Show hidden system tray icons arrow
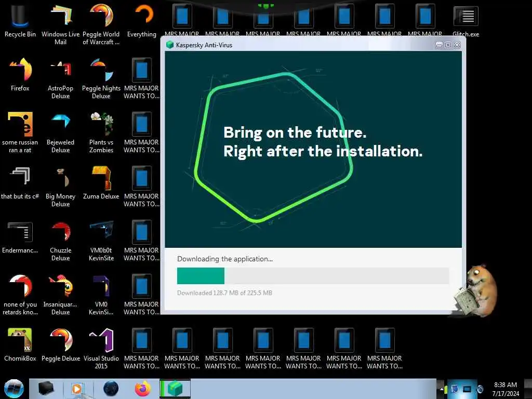This screenshot has height=399, width=532. click(442, 389)
